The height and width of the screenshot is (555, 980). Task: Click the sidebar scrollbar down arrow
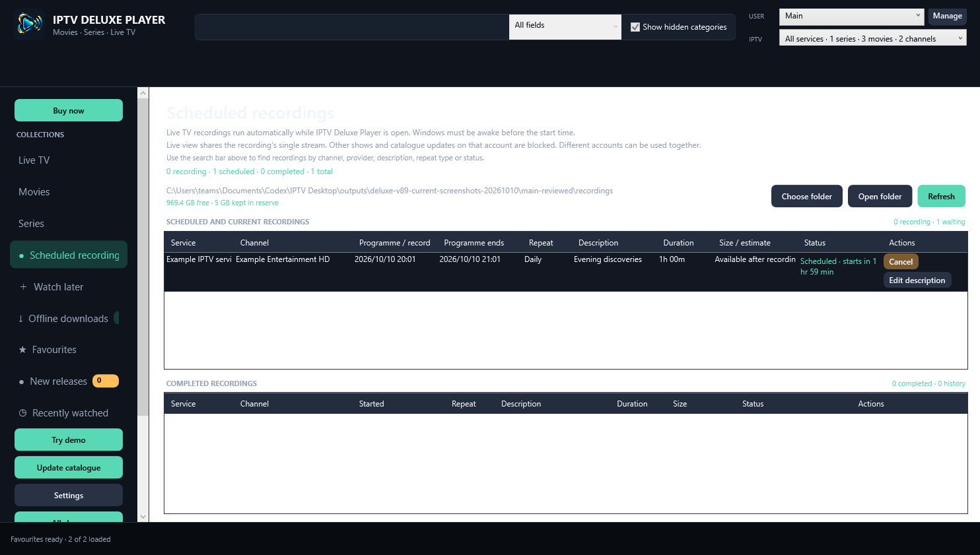(143, 517)
